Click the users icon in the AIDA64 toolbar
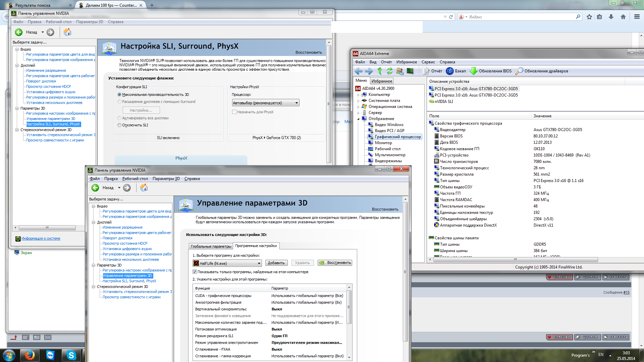The image size is (644, 362). (399, 71)
